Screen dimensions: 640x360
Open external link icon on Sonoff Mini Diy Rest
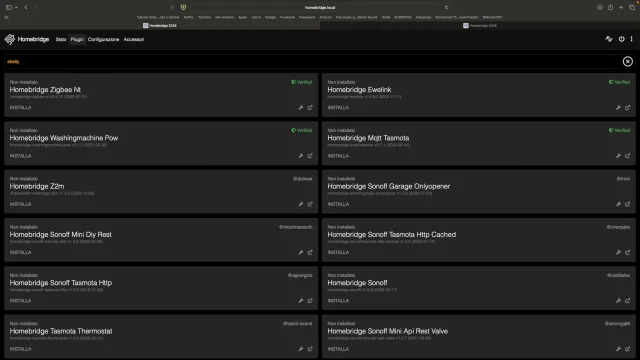point(310,253)
